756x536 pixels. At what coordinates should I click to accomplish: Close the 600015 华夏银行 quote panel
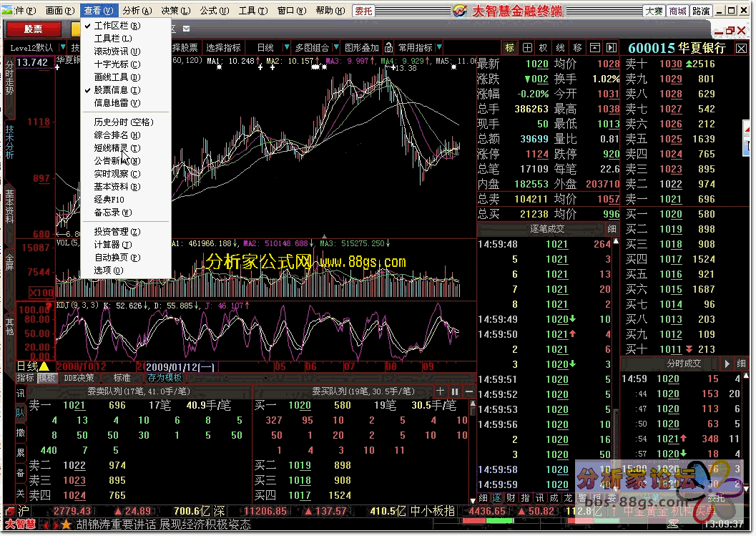tap(741, 48)
